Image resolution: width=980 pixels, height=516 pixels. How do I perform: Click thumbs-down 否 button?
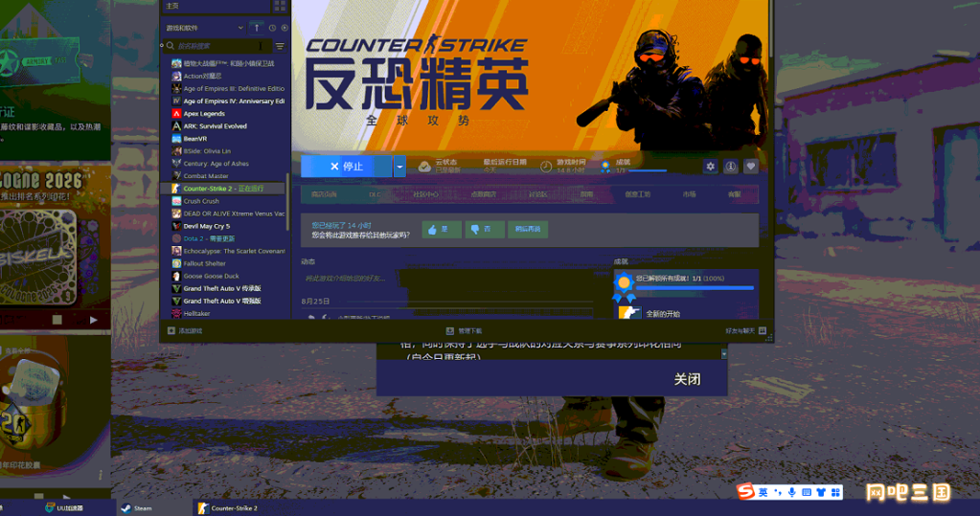(485, 229)
